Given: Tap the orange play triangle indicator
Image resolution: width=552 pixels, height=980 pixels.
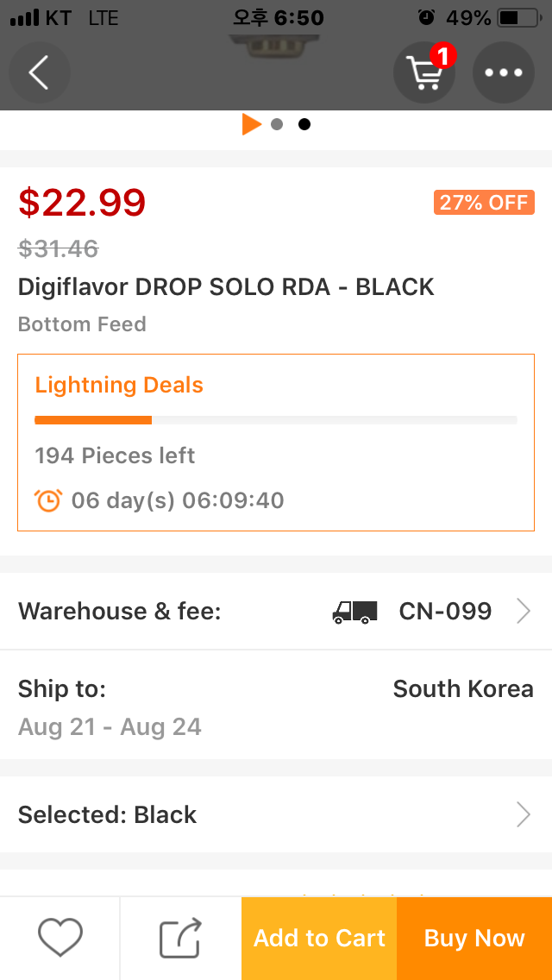Looking at the screenshot, I should [251, 124].
